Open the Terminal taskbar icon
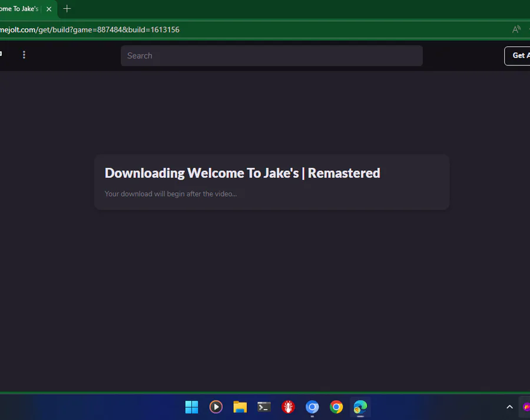530x420 pixels. (x=264, y=407)
